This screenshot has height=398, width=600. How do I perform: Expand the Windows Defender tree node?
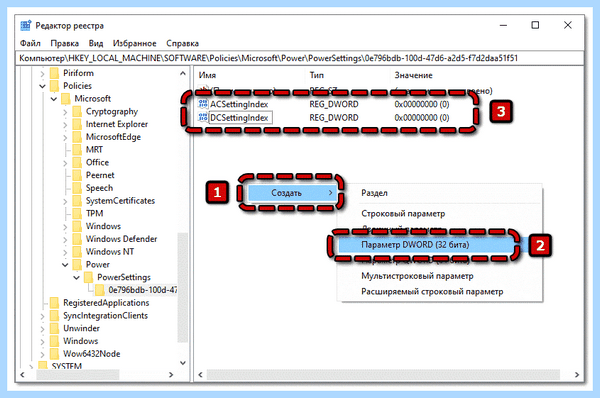click(x=65, y=239)
